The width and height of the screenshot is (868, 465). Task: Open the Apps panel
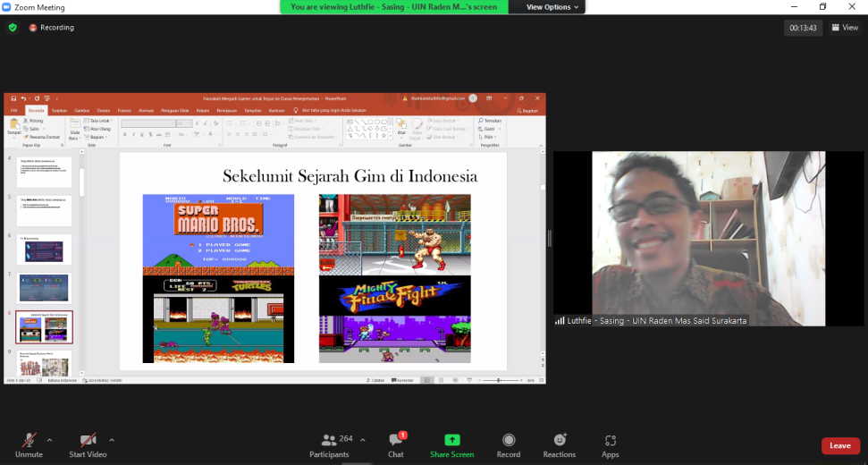pyautogui.click(x=610, y=445)
